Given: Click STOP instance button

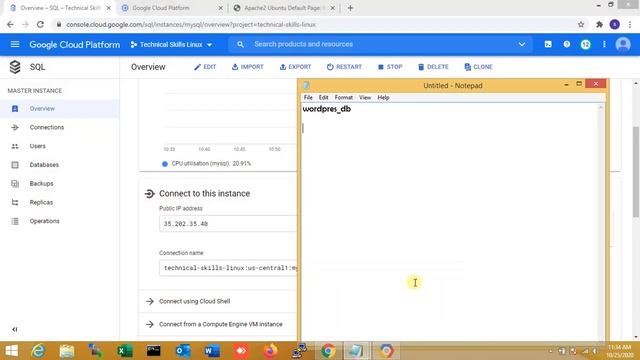Looking at the screenshot, I should coord(390,67).
